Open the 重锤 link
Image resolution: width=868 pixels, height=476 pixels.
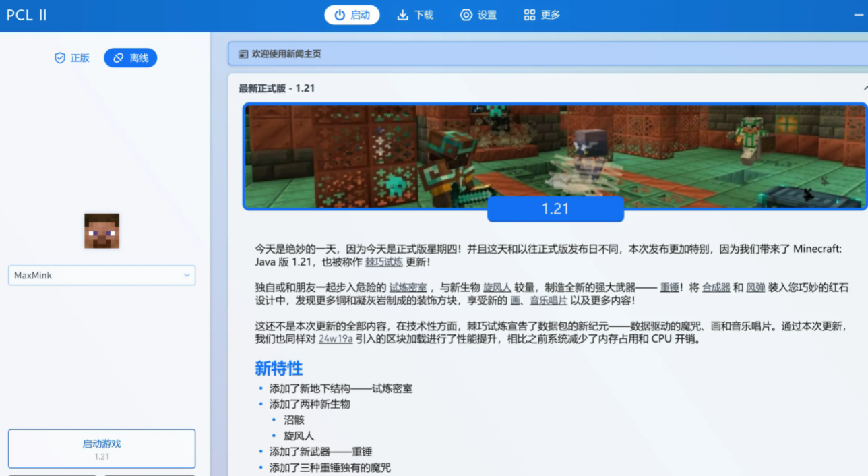[x=669, y=287]
